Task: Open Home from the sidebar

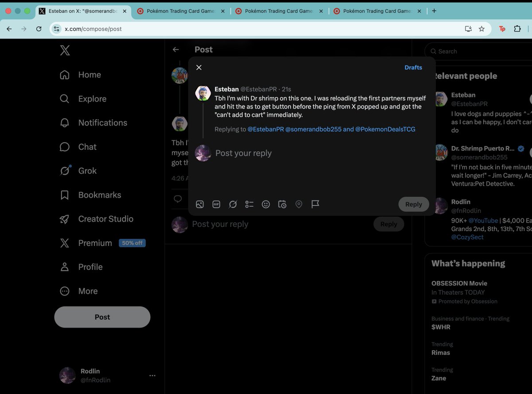Action: tap(80, 75)
